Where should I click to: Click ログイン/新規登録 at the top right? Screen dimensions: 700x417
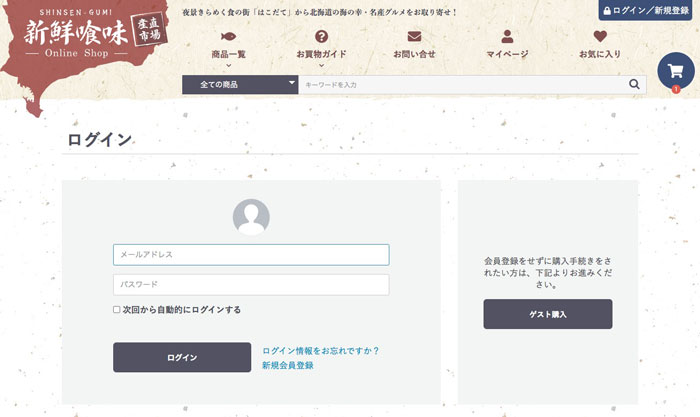pos(649,10)
